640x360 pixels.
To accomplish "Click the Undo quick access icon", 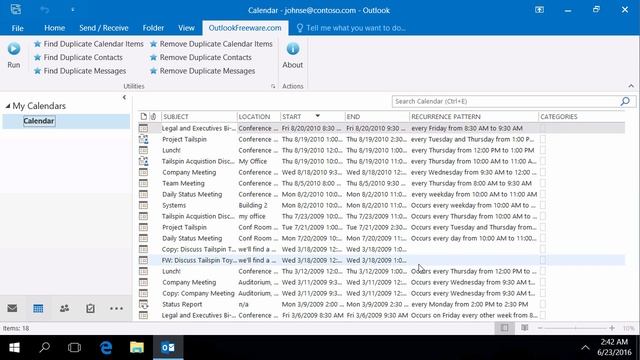I will pos(45,10).
